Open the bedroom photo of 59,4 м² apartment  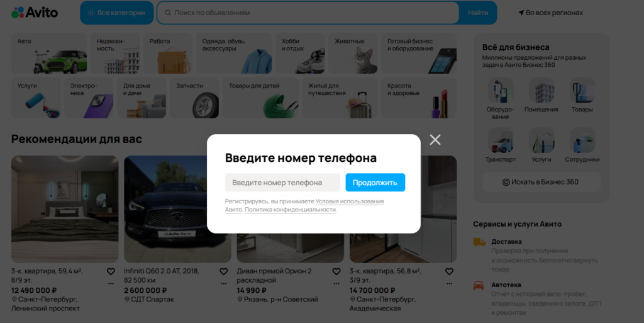65,209
